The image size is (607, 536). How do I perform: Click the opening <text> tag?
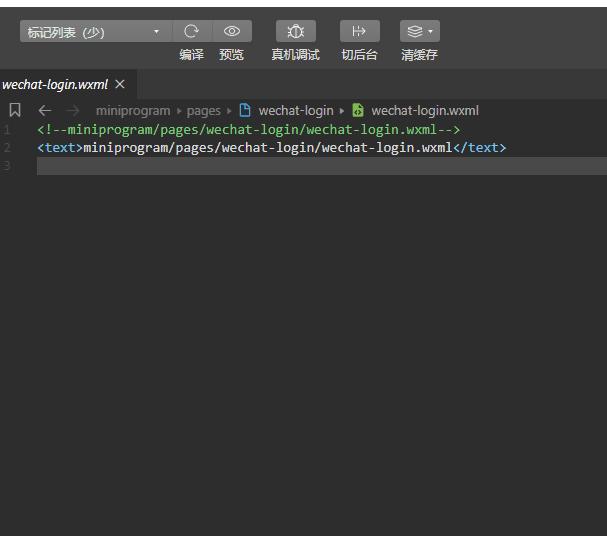60,147
